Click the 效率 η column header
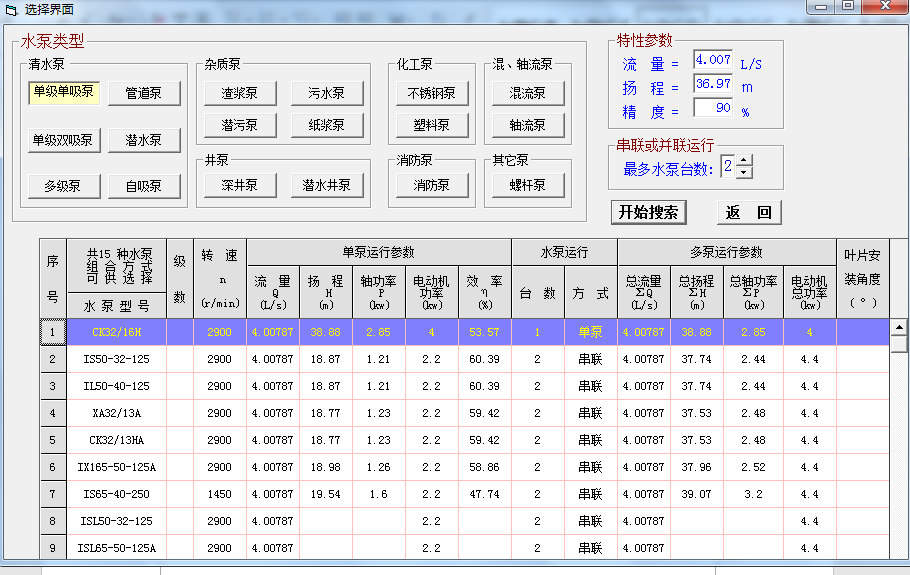 coord(485,292)
